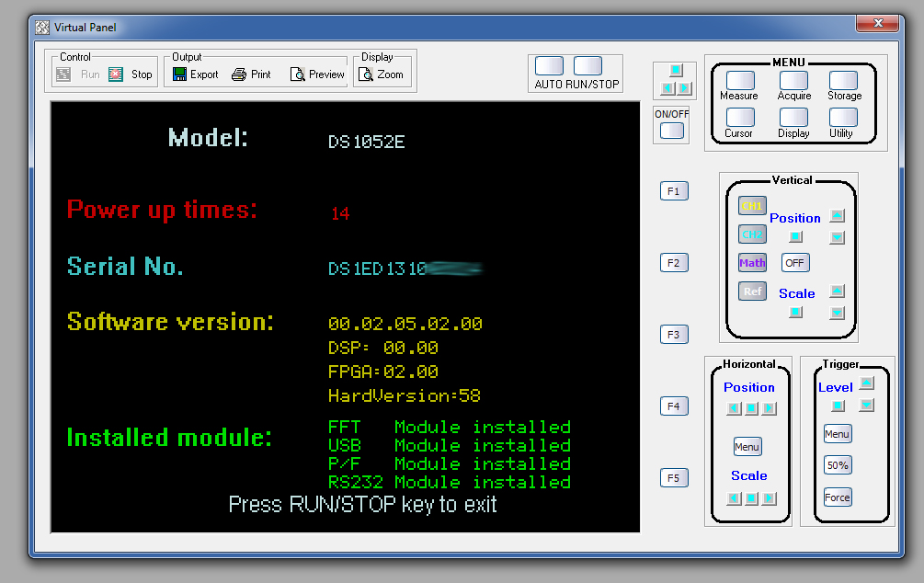
Task: Open the Trigger Menu
Action: tap(838, 434)
